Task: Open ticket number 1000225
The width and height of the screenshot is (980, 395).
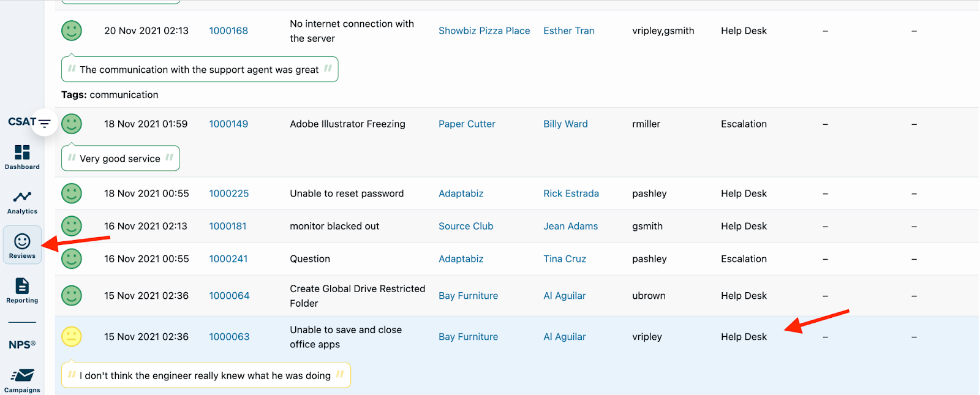Action: coord(229,194)
